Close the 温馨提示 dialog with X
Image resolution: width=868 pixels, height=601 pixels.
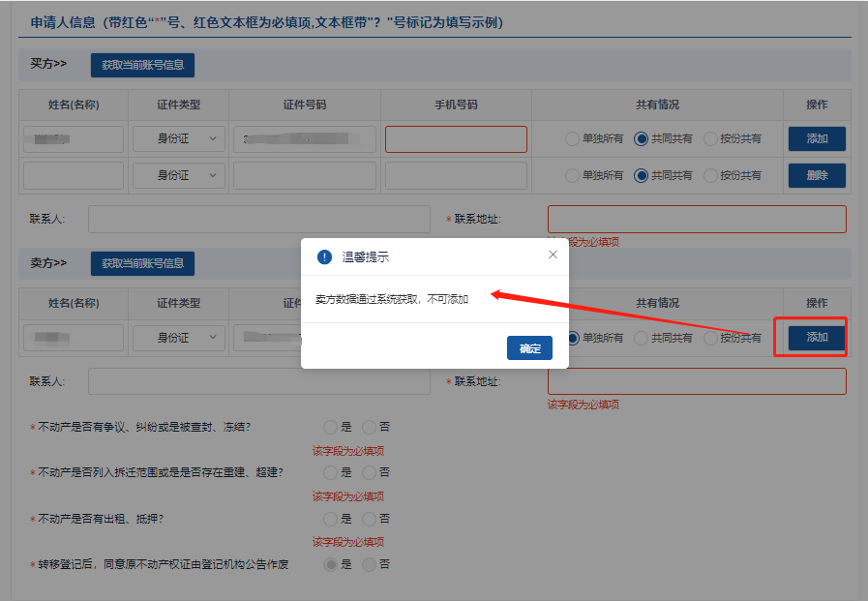553,255
